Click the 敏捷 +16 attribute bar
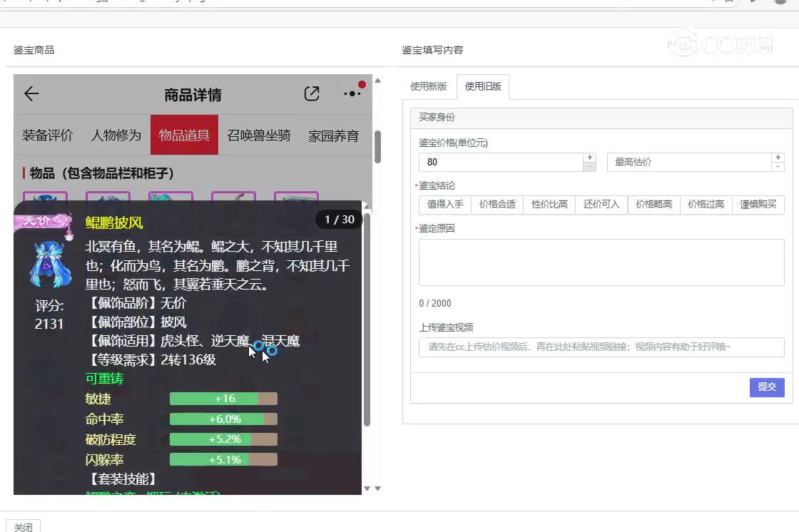Screen dimensions: 799x532 pos(223,399)
